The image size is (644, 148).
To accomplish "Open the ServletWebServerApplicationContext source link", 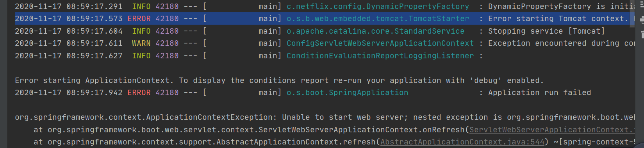I will coord(552,130).
